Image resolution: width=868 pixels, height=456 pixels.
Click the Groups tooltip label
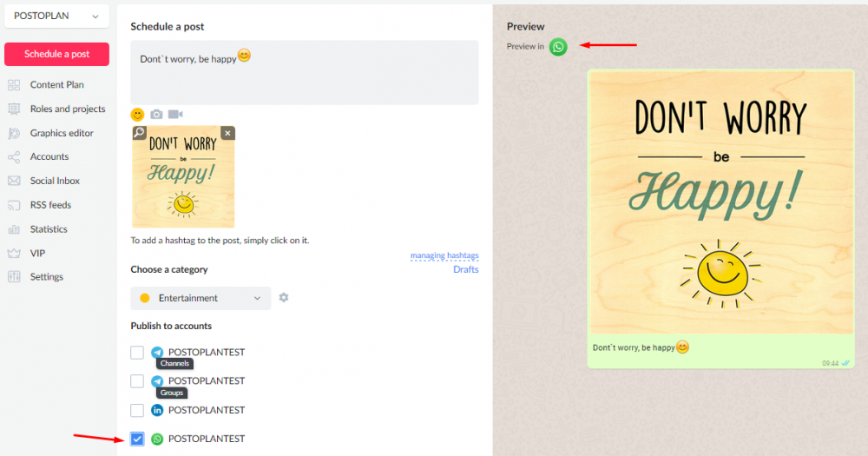172,393
